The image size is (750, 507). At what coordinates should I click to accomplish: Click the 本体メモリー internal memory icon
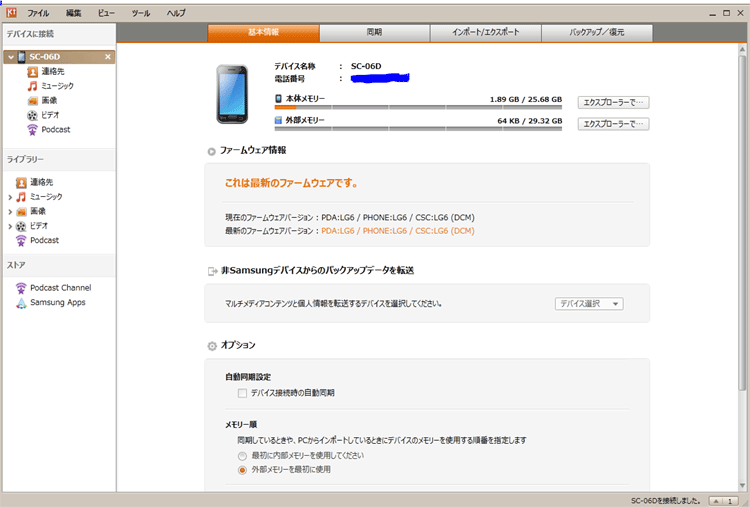tap(278, 99)
